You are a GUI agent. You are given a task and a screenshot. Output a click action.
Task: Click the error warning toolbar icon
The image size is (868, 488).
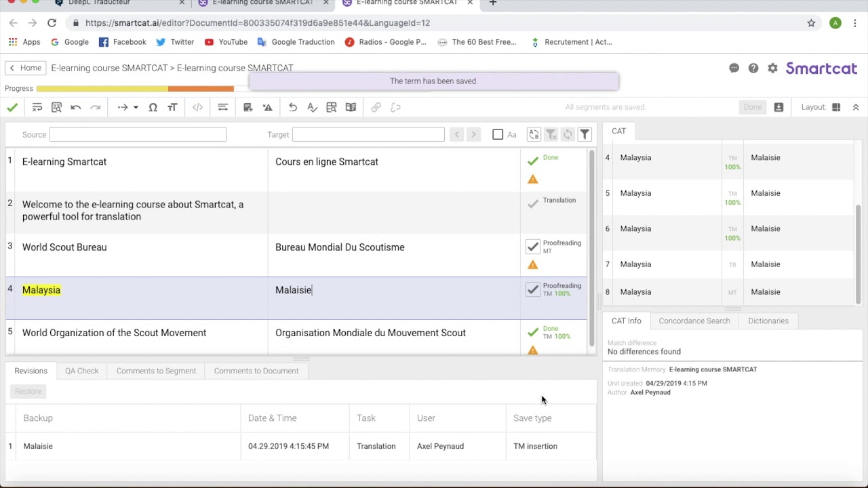268,107
